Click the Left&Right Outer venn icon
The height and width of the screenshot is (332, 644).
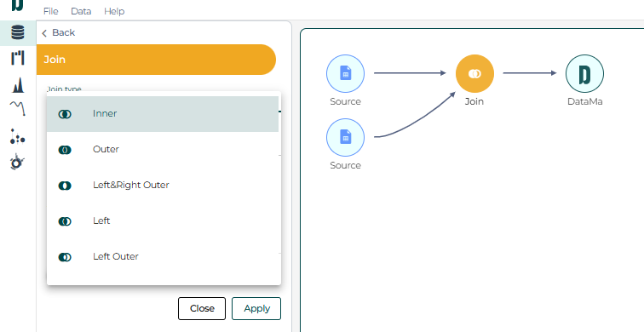(x=65, y=186)
